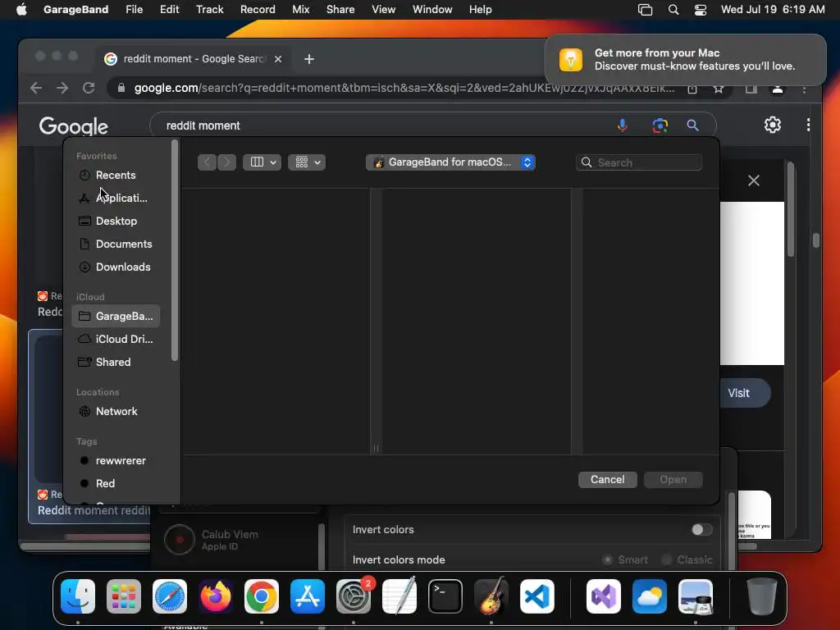Open Control Center in the menu bar

coord(701,10)
